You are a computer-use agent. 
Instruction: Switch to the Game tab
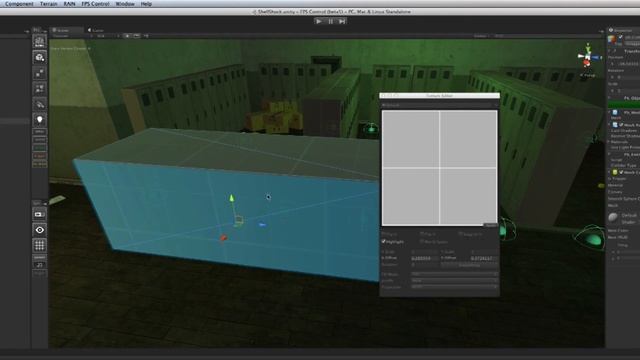click(x=96, y=30)
